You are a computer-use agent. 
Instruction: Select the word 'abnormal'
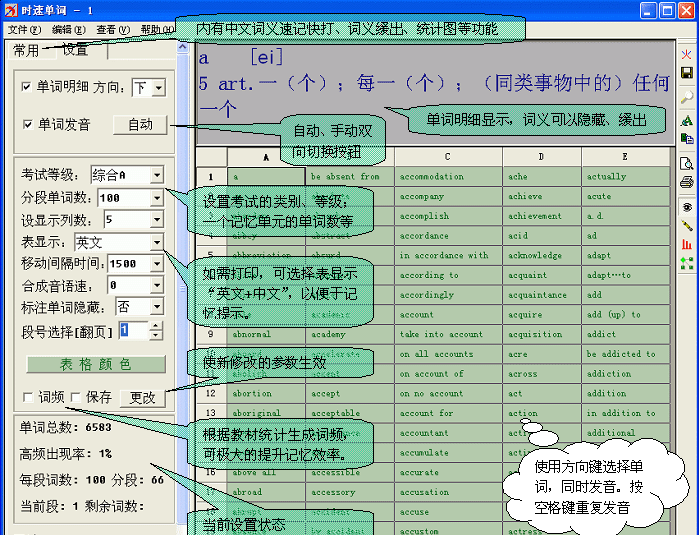coord(266,334)
